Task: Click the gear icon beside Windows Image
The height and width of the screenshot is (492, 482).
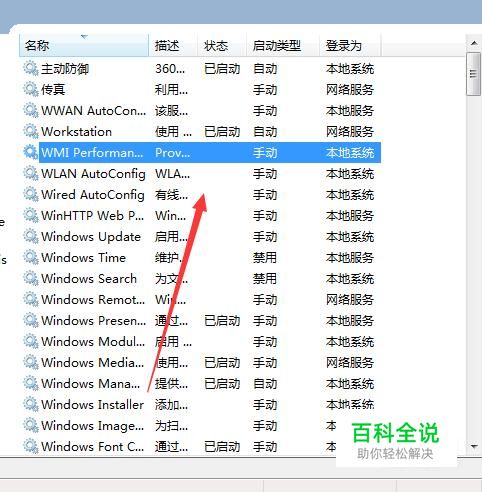Action: 31,426
